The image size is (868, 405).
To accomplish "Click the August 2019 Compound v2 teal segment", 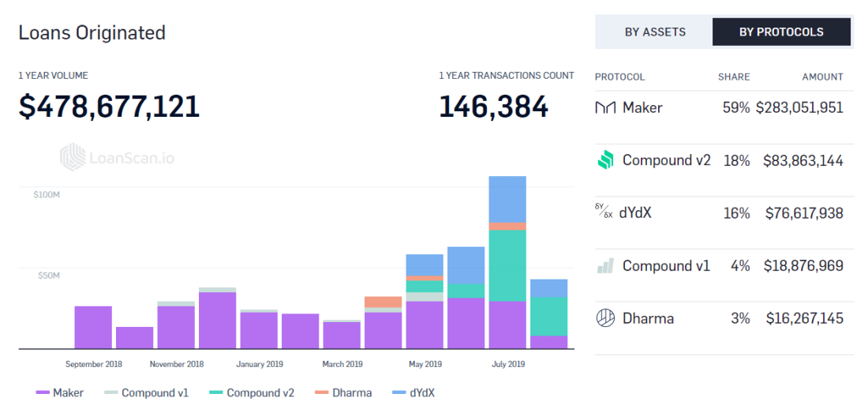I will point(549,317).
